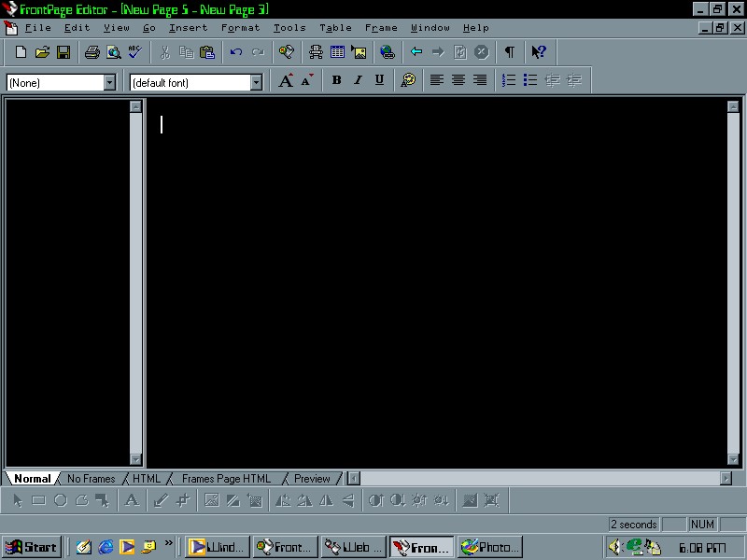Open the (default font) dropdown
The image size is (747, 560).
[x=256, y=83]
